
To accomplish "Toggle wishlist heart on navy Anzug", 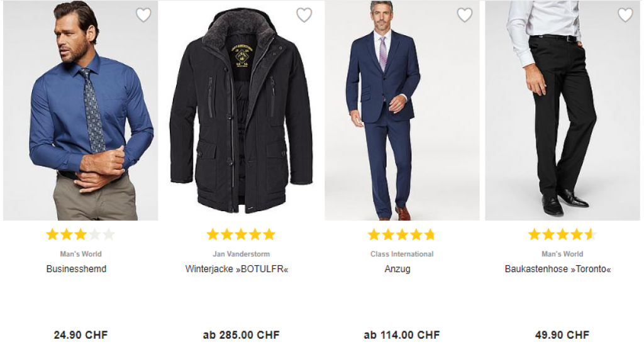I will click(464, 15).
